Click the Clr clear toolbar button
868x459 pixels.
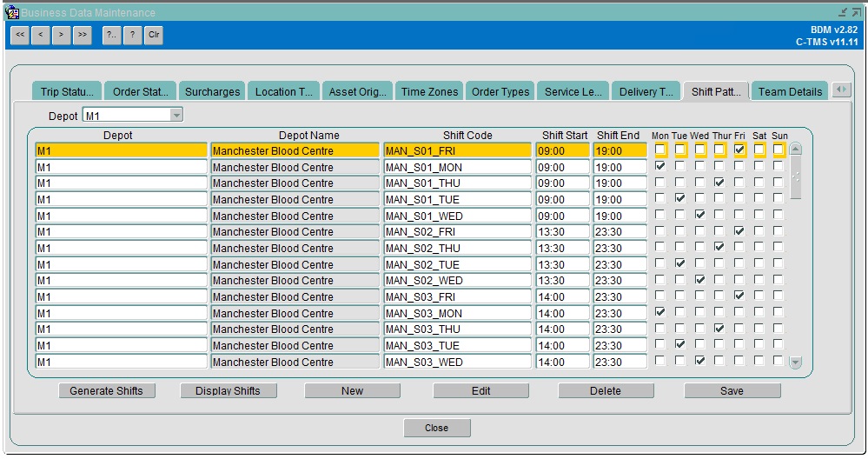point(154,35)
